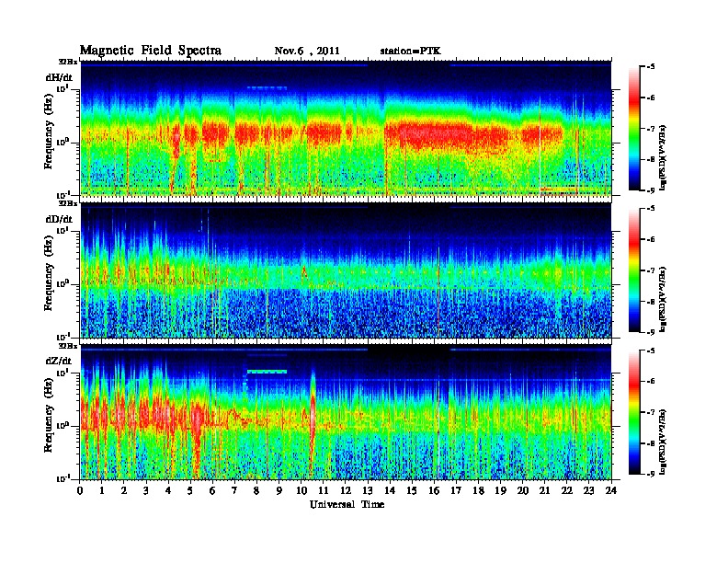
Task: Click the dH/dt spectrogram plot
Action: 346,129
